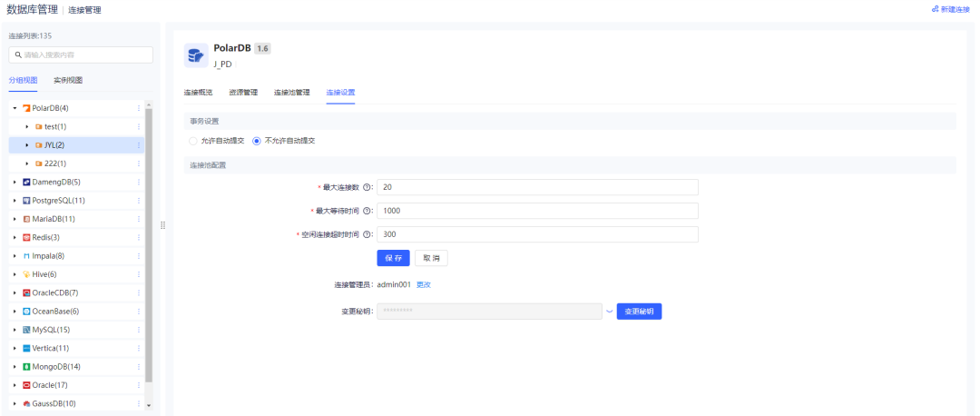The image size is (980, 416).
Task: Click the OceanBase database icon
Action: pos(26,311)
